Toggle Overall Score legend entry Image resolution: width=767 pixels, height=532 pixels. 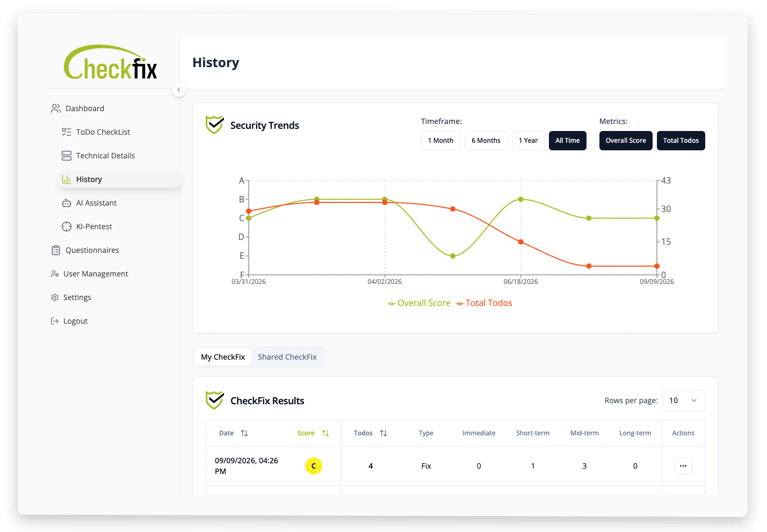[419, 303]
